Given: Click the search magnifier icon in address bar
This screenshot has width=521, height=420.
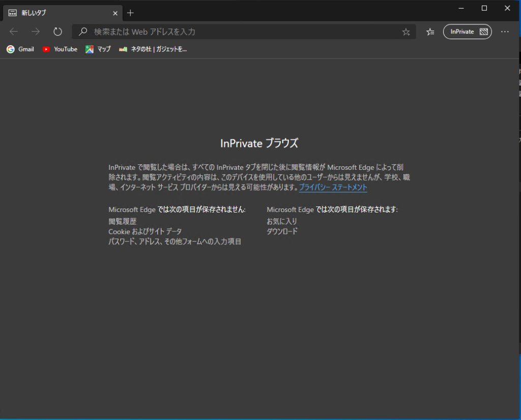Looking at the screenshot, I should tap(83, 32).
